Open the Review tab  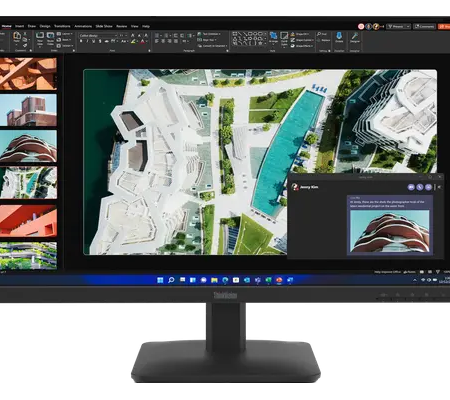[x=122, y=26]
